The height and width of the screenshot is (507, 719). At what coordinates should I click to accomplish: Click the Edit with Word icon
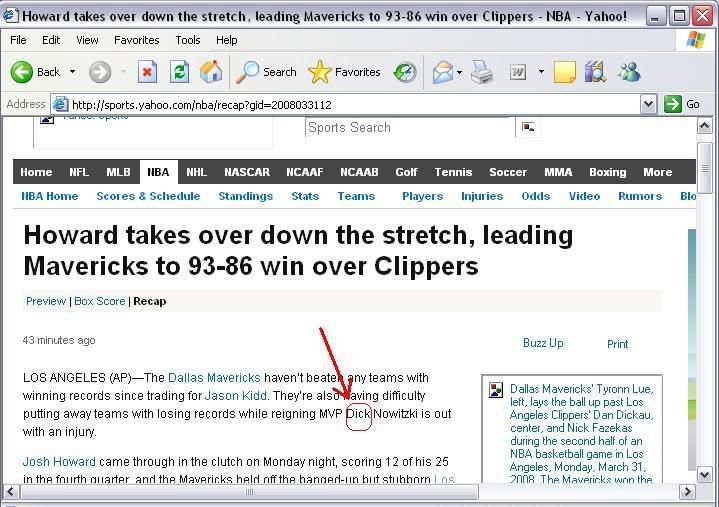pyautogui.click(x=518, y=72)
